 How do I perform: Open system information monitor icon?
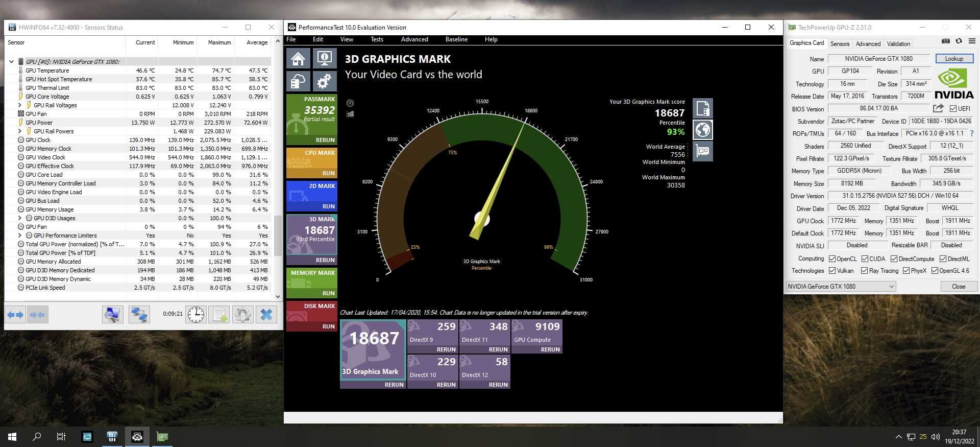pyautogui.click(x=325, y=59)
